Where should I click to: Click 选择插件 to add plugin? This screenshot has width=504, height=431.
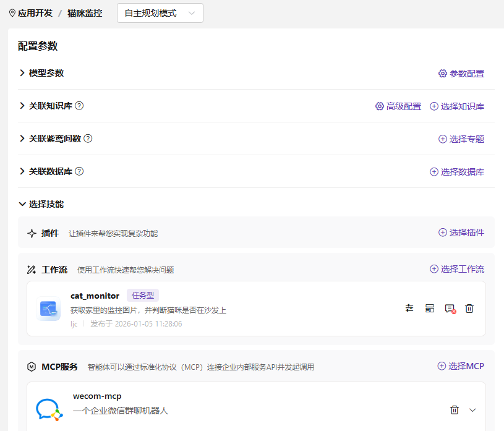click(461, 233)
